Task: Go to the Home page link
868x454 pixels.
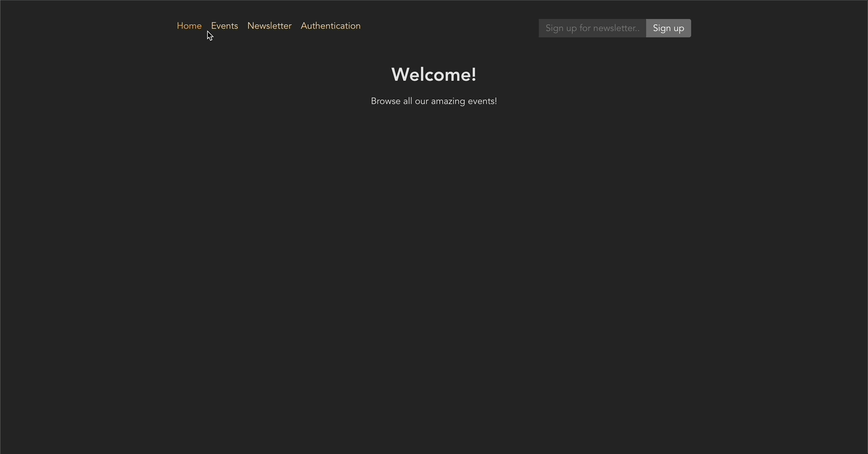Action: (x=189, y=26)
